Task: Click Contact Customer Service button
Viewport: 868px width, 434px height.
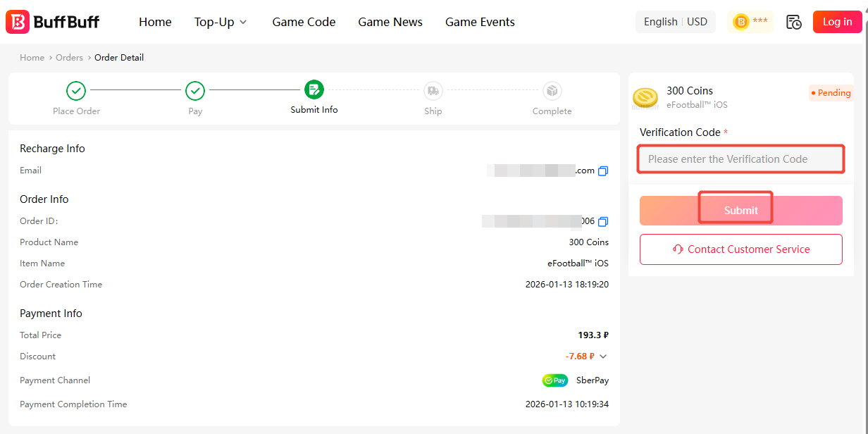Action: [740, 249]
